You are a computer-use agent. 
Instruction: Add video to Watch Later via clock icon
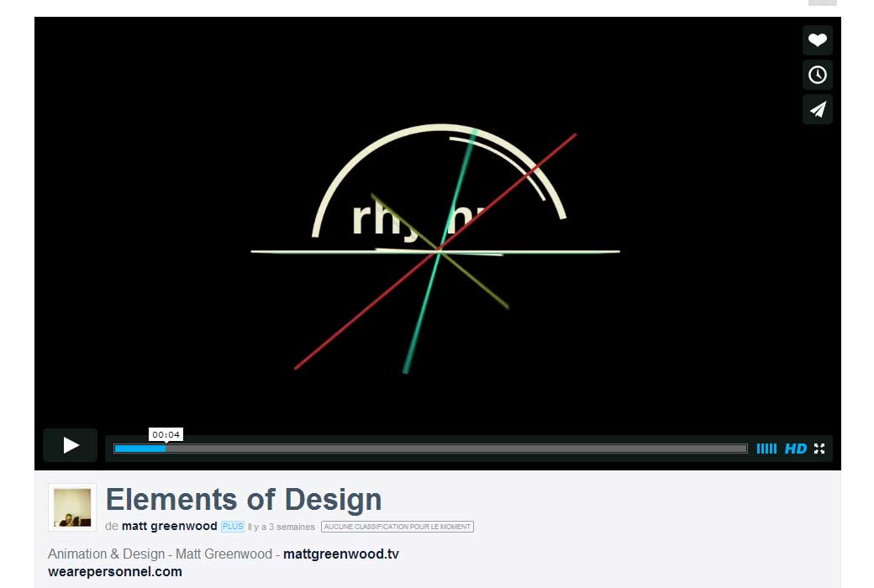pos(817,75)
